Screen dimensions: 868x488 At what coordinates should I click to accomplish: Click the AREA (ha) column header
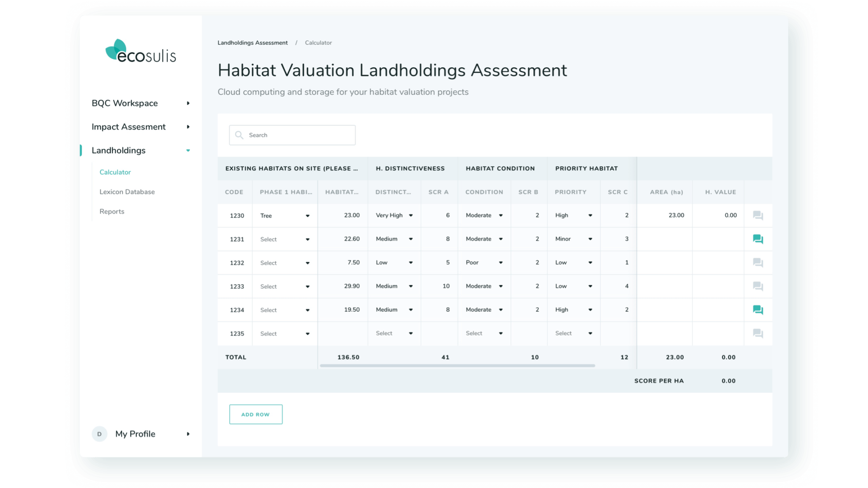point(666,192)
